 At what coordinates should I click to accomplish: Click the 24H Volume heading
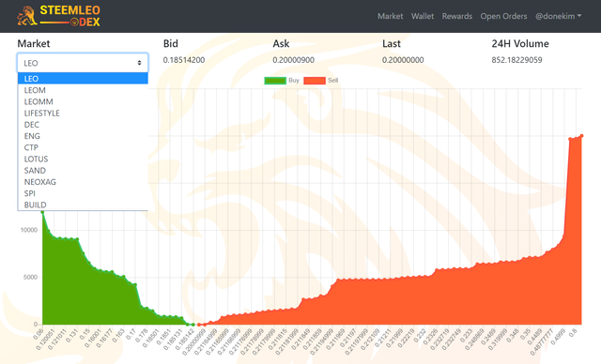click(520, 44)
